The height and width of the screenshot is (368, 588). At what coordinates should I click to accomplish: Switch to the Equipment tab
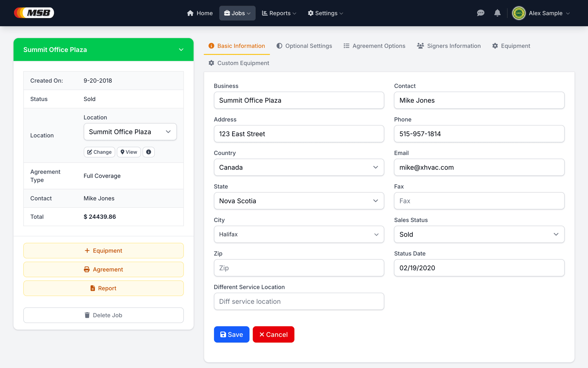pos(511,46)
